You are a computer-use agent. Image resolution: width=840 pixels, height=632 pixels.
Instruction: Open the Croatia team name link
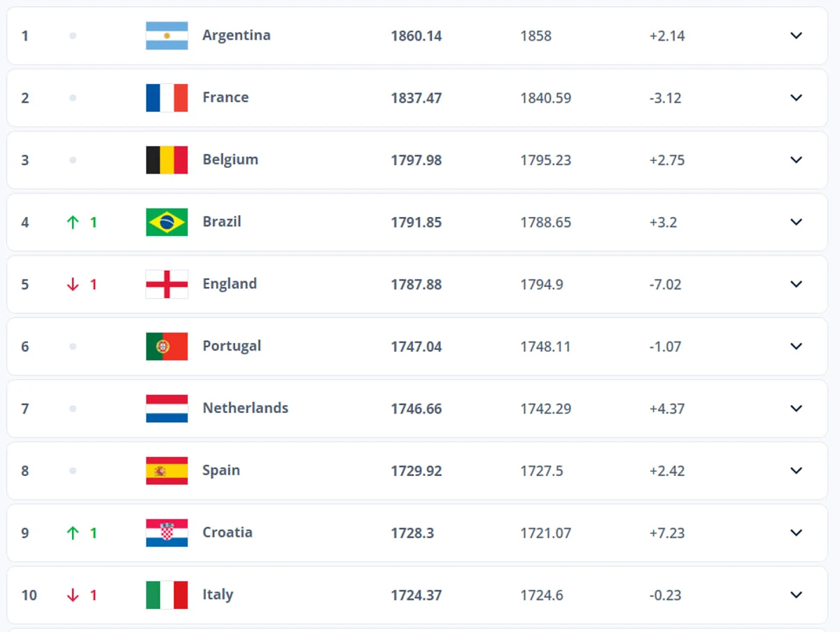coord(227,533)
